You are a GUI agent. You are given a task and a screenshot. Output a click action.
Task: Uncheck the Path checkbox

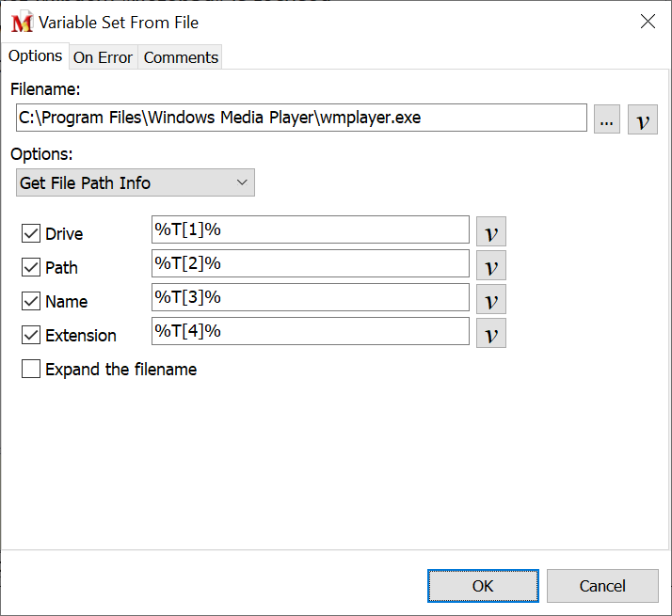(x=31, y=267)
